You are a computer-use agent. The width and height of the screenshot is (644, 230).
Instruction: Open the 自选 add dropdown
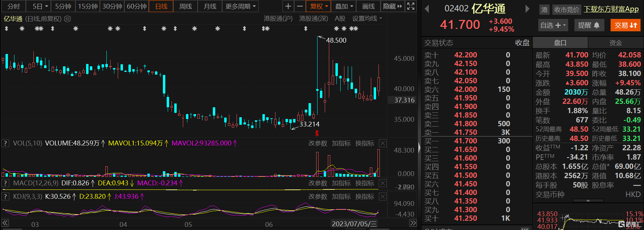pyautogui.click(x=553, y=25)
